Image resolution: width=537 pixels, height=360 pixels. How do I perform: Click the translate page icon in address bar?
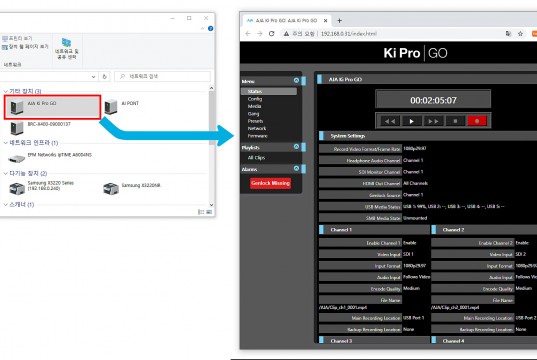[508, 34]
